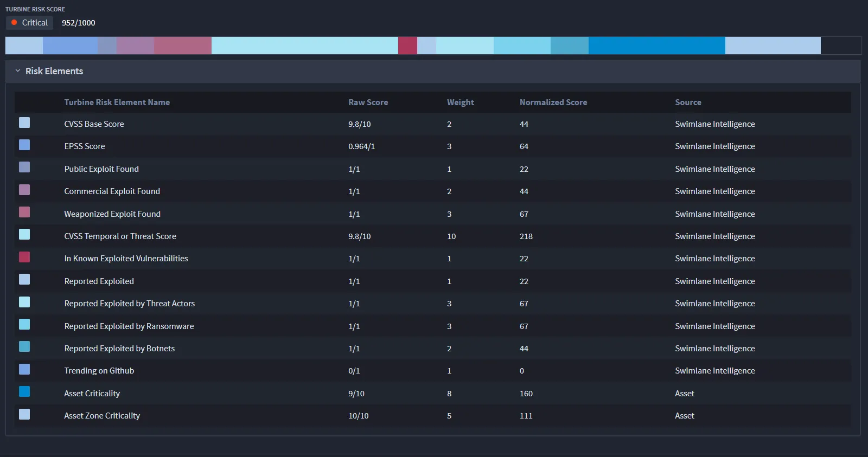The width and height of the screenshot is (868, 457).
Task: Select the Risk Elements section title
Action: pyautogui.click(x=54, y=71)
